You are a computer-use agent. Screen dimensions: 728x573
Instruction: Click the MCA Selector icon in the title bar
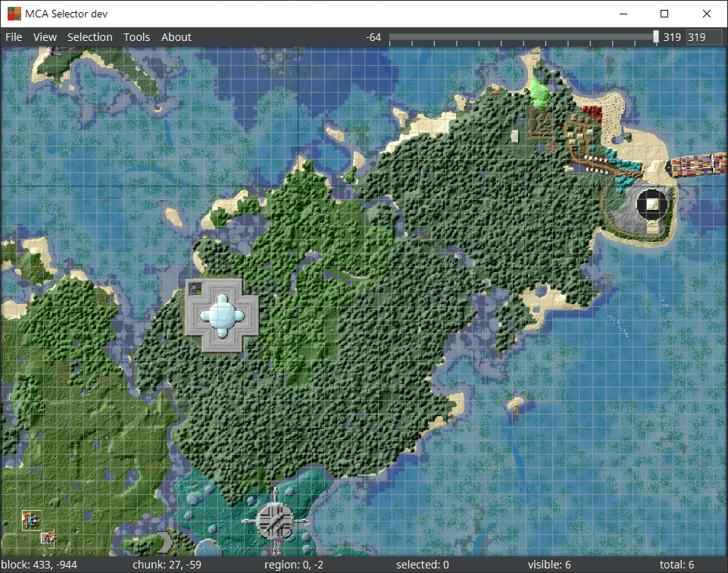(x=13, y=13)
